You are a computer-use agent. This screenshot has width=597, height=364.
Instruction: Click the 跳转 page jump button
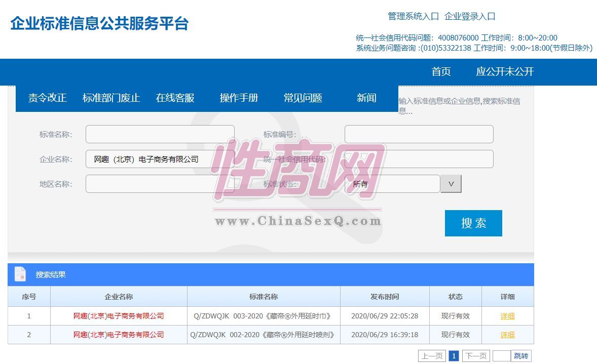[521, 356]
